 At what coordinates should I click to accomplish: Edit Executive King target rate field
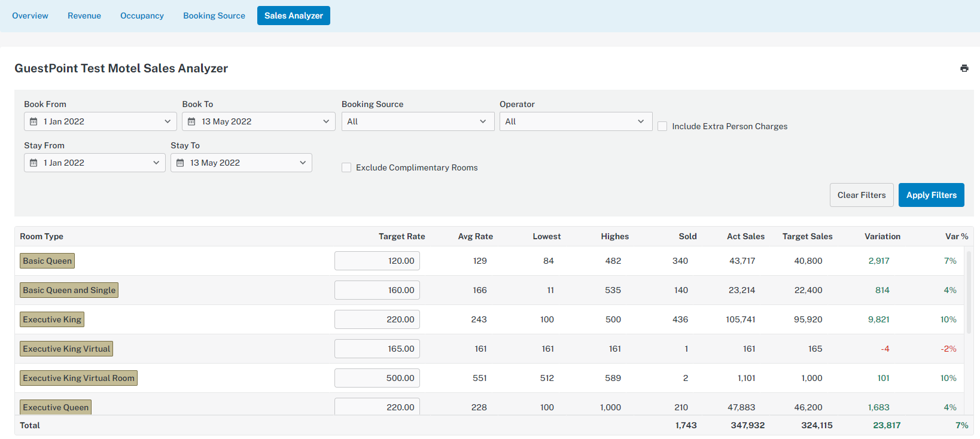[x=377, y=319]
